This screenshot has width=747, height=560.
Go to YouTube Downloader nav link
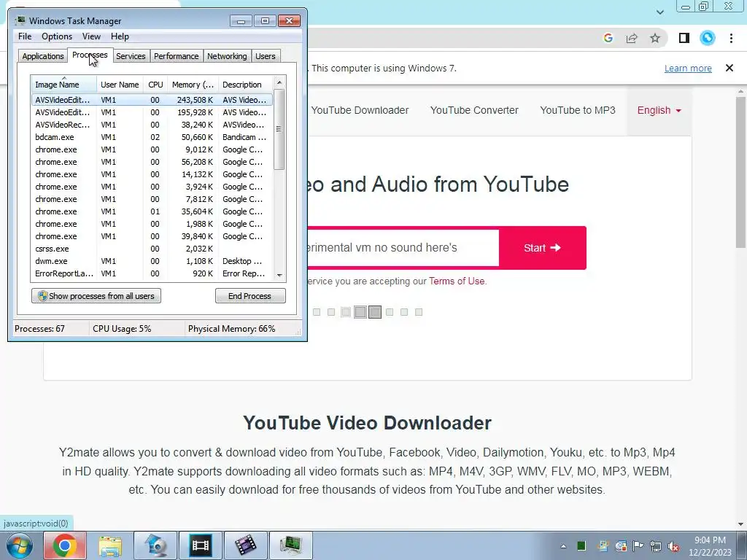coord(360,111)
